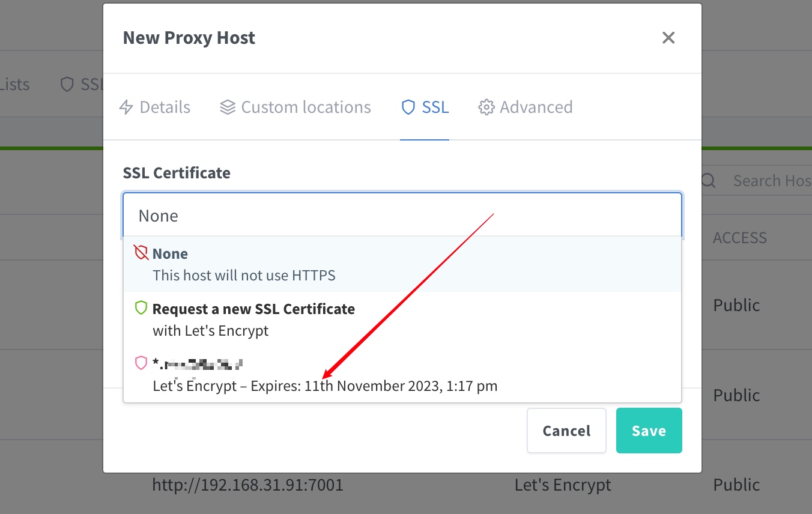This screenshot has width=812, height=514.
Task: Click the green shield icon
Action: point(141,308)
